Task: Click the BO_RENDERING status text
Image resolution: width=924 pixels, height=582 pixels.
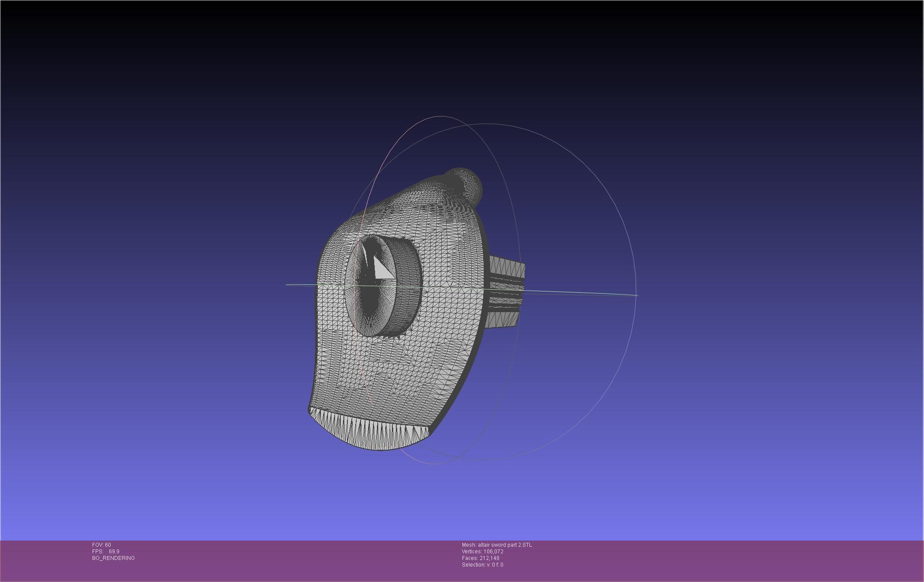Action: click(113, 558)
